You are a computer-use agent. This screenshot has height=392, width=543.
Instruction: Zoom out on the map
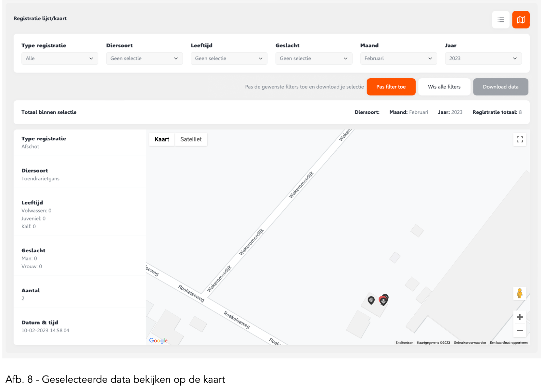click(520, 331)
